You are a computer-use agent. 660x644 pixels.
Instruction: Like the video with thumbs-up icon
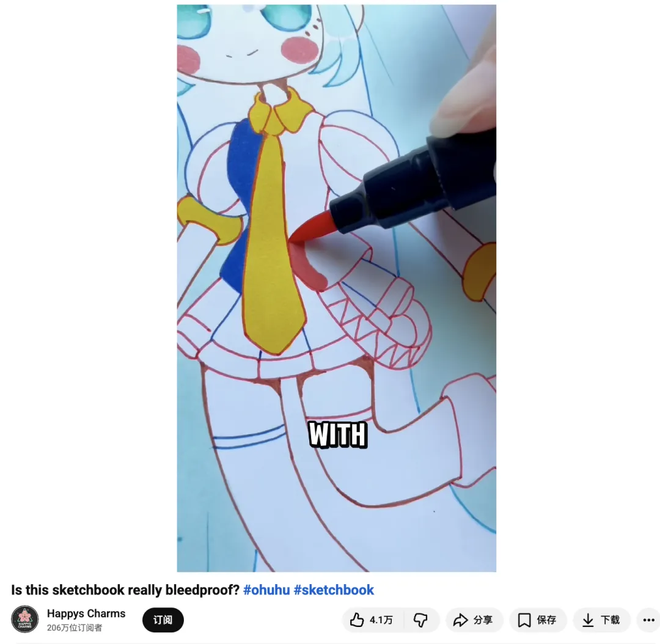(357, 620)
